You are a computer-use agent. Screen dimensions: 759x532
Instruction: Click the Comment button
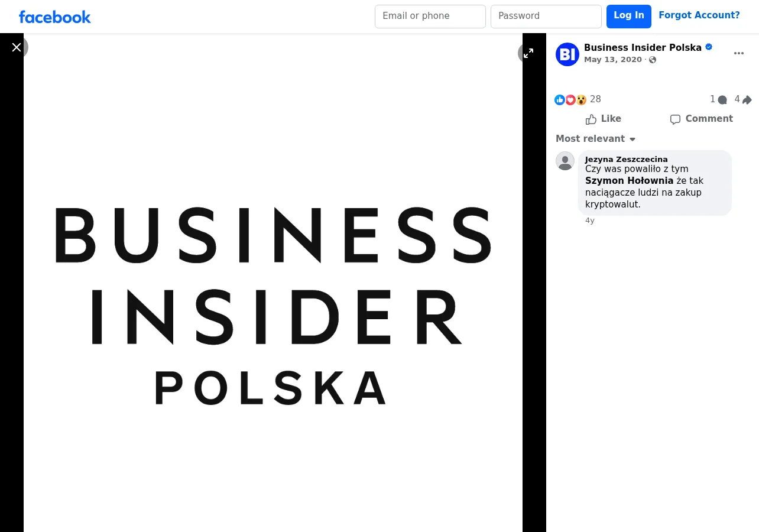point(701,119)
